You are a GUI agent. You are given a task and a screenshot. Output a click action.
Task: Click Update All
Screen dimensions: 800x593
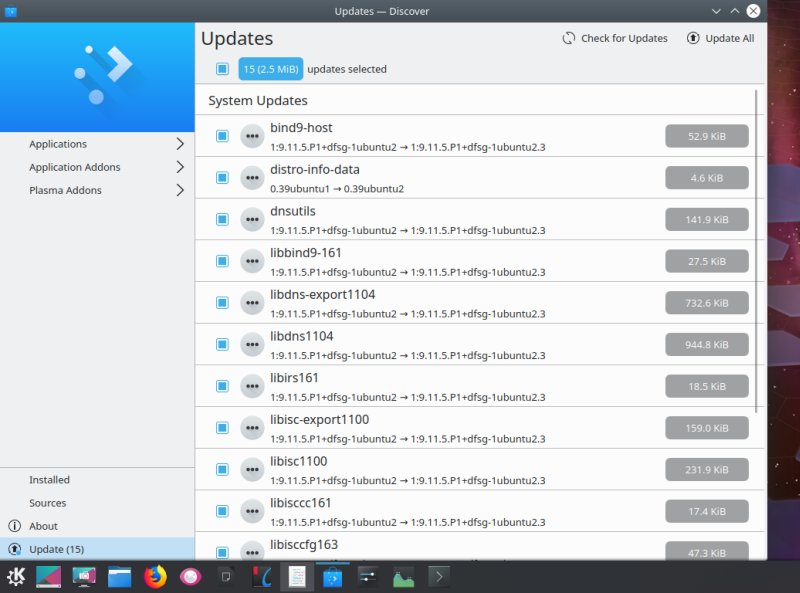pyautogui.click(x=720, y=38)
